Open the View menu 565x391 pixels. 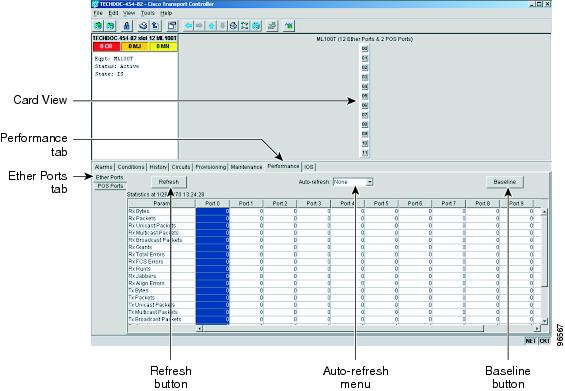[129, 13]
